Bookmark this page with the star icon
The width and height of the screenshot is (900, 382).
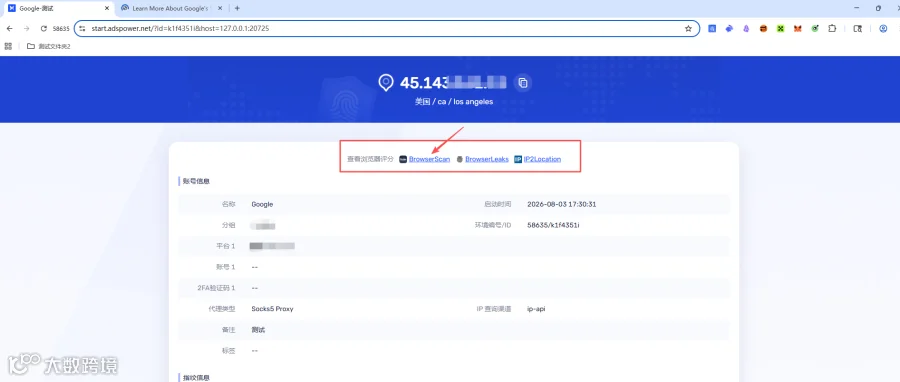point(688,29)
